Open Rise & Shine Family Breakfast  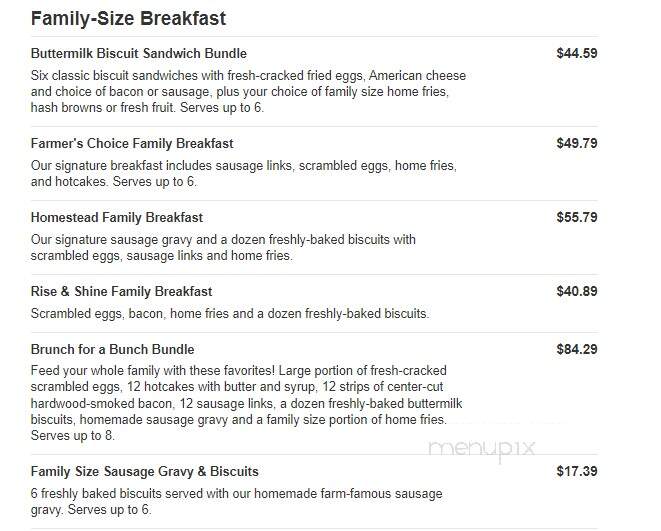pos(121,292)
